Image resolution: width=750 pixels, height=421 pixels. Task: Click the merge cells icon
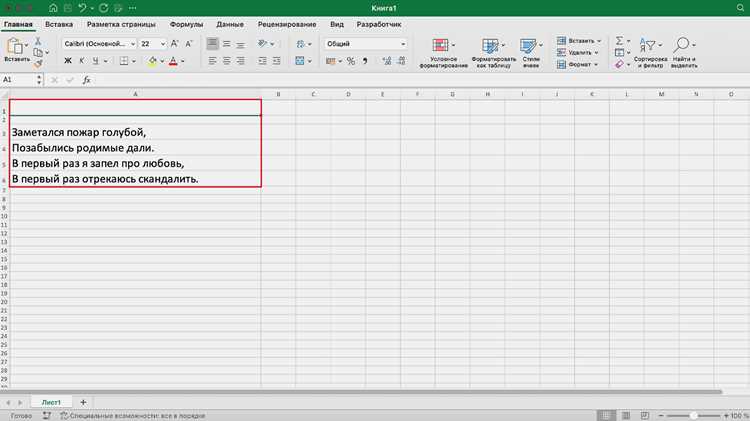click(x=300, y=61)
